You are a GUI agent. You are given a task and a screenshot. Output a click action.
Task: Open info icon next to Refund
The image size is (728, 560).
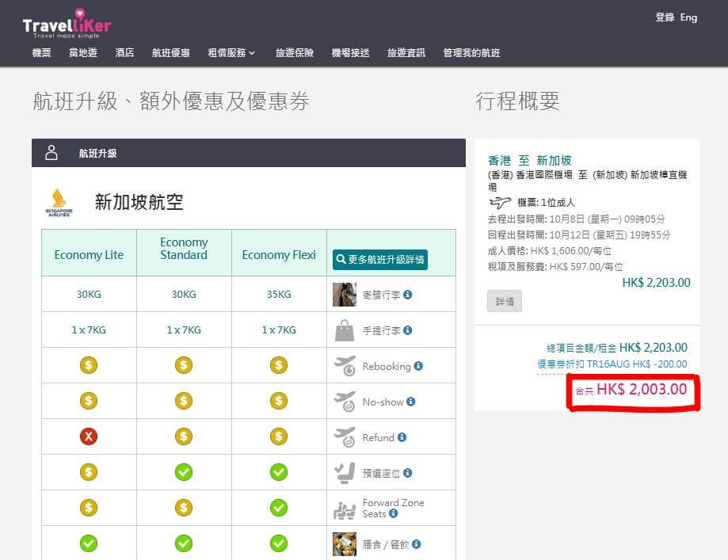point(402,437)
